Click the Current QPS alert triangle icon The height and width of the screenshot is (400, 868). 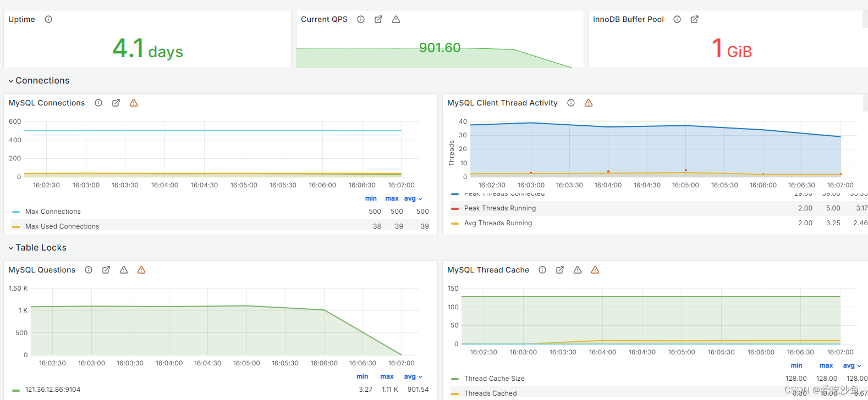[396, 19]
